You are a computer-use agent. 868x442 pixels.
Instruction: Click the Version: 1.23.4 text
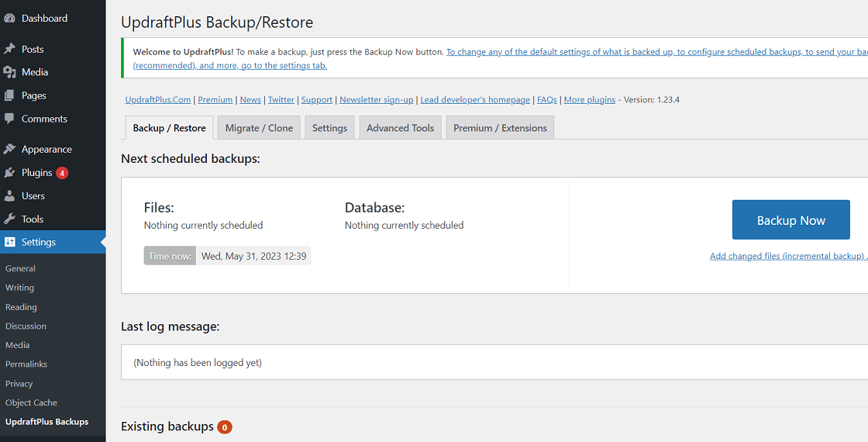point(652,100)
